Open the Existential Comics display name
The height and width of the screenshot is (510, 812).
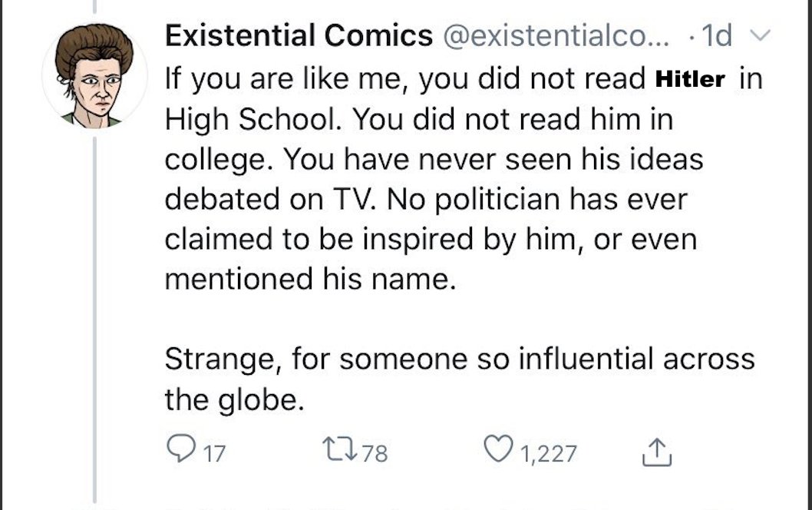pyautogui.click(x=299, y=36)
